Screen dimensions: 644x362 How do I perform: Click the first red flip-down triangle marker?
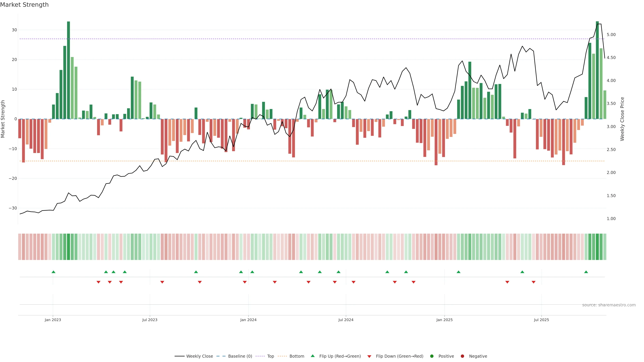tap(98, 282)
